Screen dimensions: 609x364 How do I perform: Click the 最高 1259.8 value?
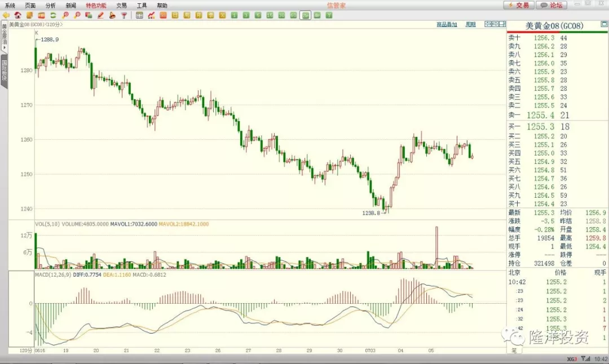pyautogui.click(x=596, y=238)
